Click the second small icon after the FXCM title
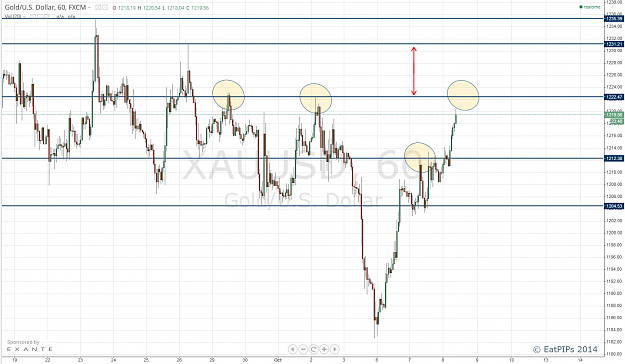This screenshot has height=364, width=625. (x=105, y=8)
